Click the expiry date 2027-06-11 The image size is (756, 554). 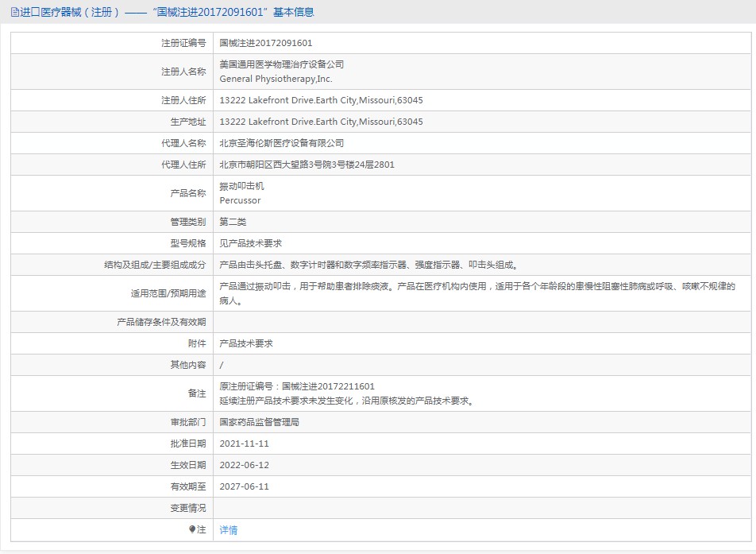pos(244,486)
